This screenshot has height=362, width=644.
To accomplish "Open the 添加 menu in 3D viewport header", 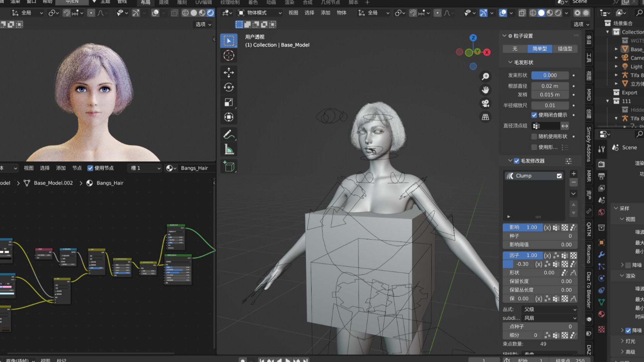I will click(325, 13).
